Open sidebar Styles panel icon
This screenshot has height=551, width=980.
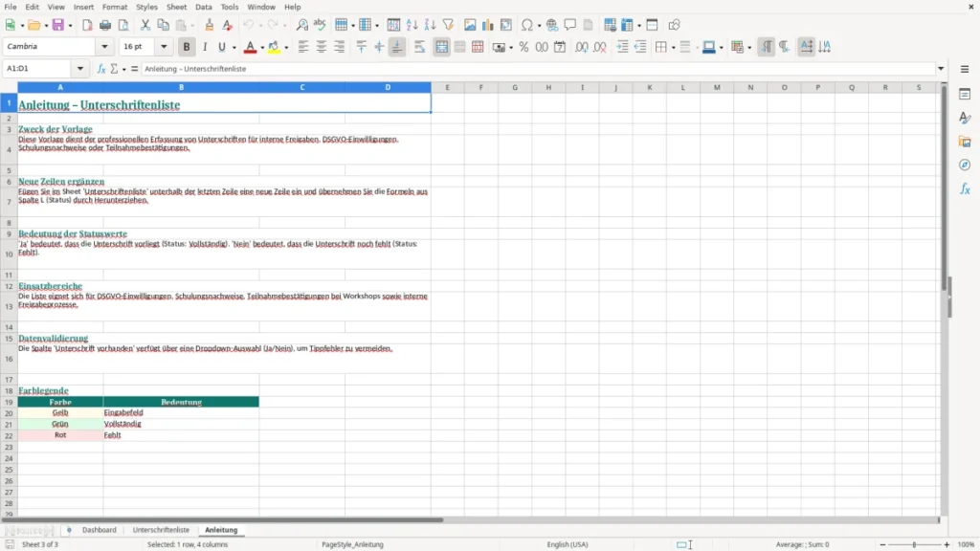tap(965, 118)
